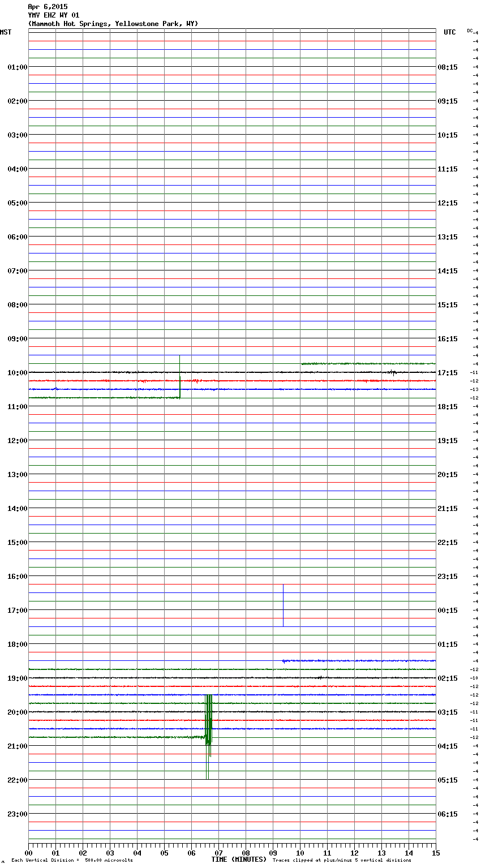Click the MST axis header label
Screen dimensions: 481x868
[x=6, y=32]
